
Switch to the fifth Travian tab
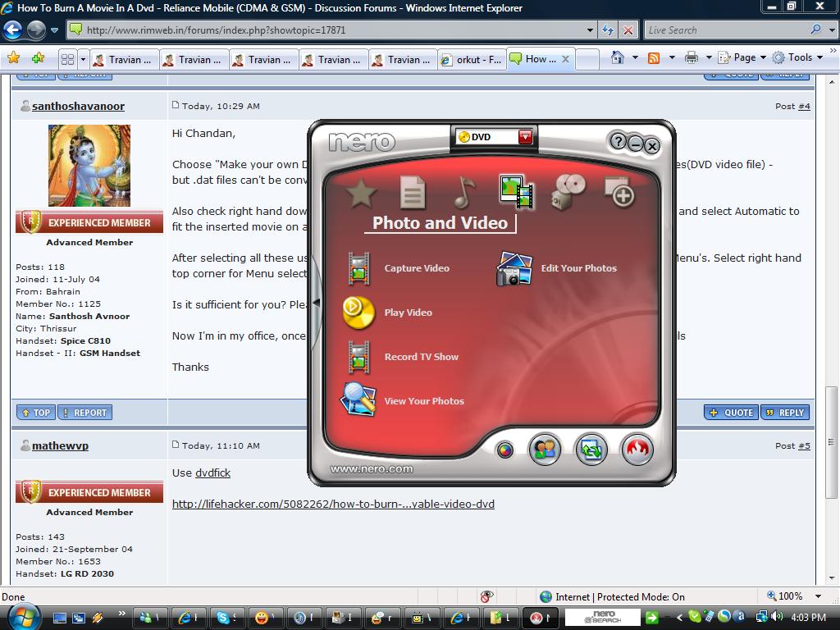point(403,59)
